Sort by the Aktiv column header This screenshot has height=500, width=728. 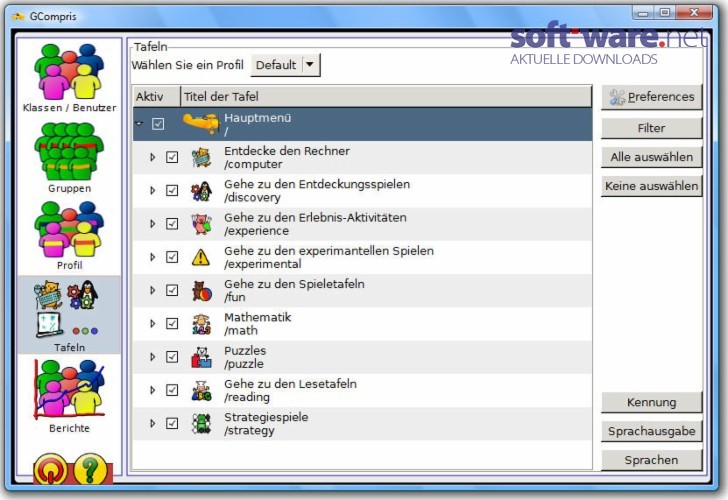coord(156,97)
